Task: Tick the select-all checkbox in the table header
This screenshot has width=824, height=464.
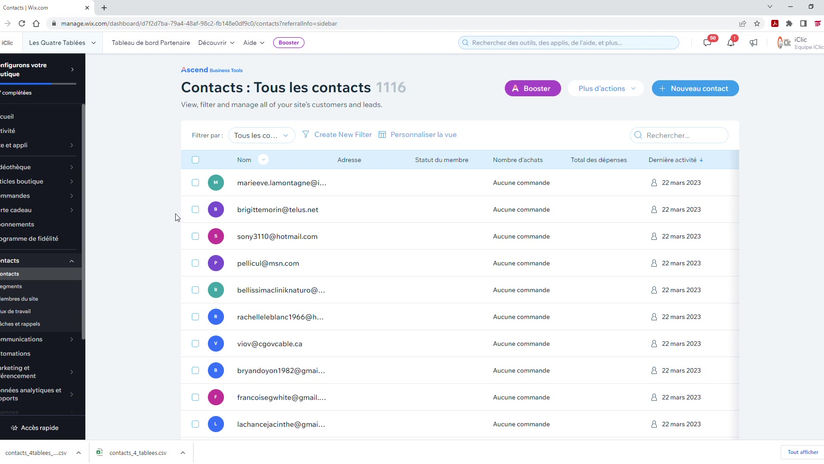Action: pos(195,160)
